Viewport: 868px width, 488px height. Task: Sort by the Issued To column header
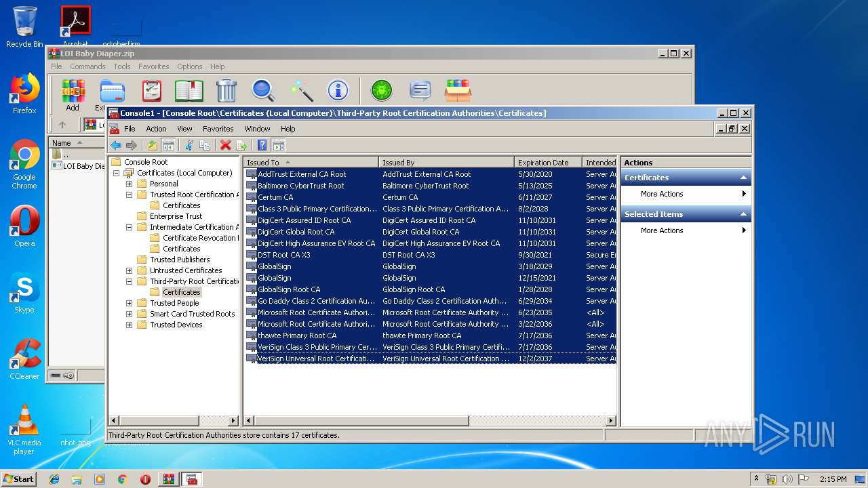click(x=311, y=163)
